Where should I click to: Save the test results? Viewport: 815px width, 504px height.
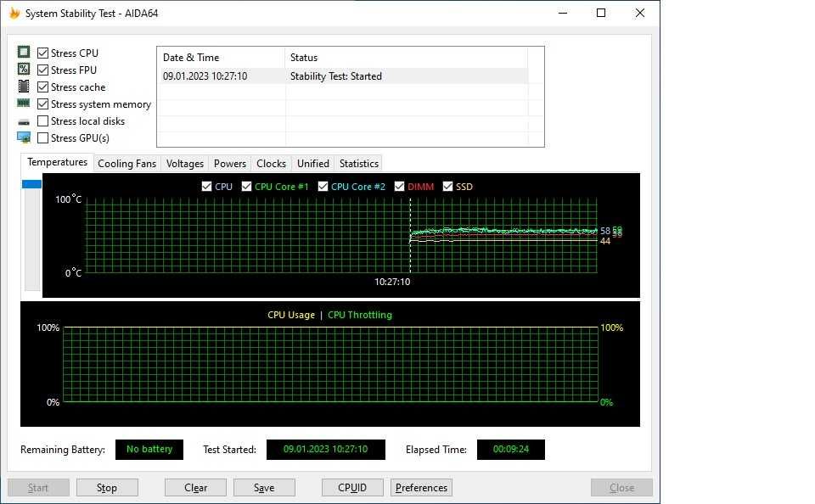click(264, 488)
